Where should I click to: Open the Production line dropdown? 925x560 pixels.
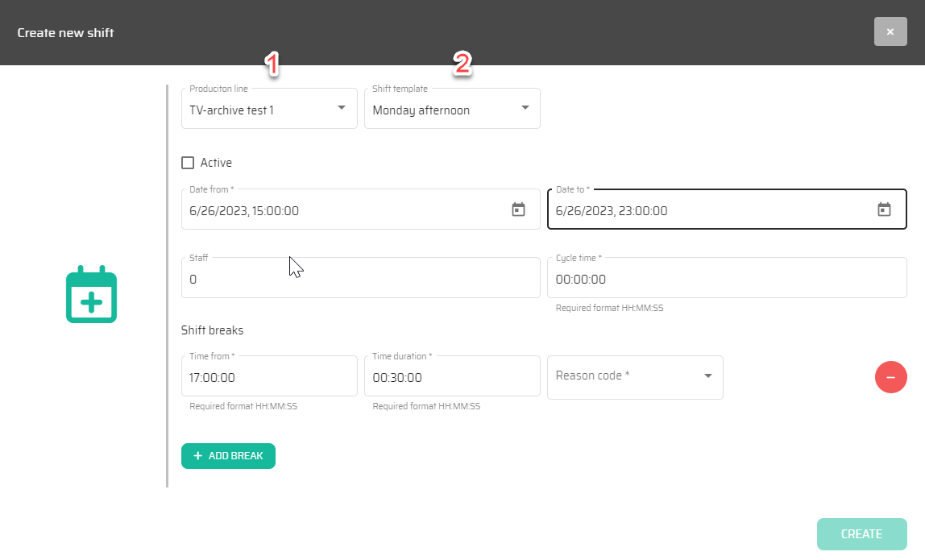(268, 110)
